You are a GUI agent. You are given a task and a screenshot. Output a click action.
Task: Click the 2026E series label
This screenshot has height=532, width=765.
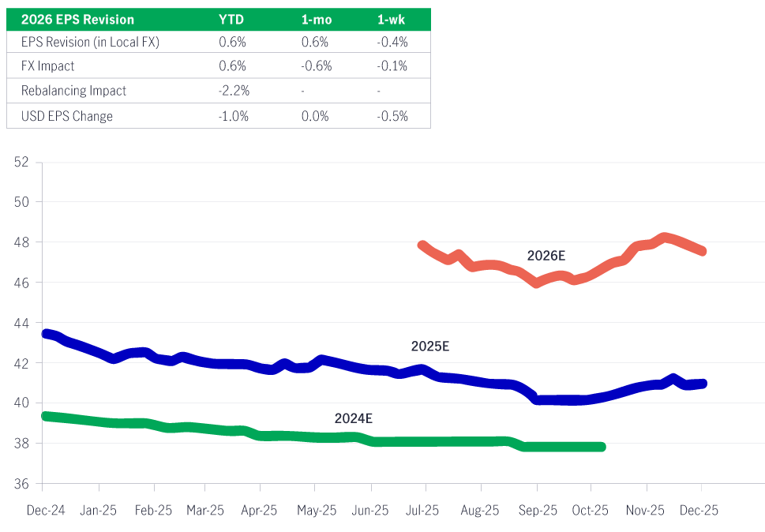coord(546,255)
